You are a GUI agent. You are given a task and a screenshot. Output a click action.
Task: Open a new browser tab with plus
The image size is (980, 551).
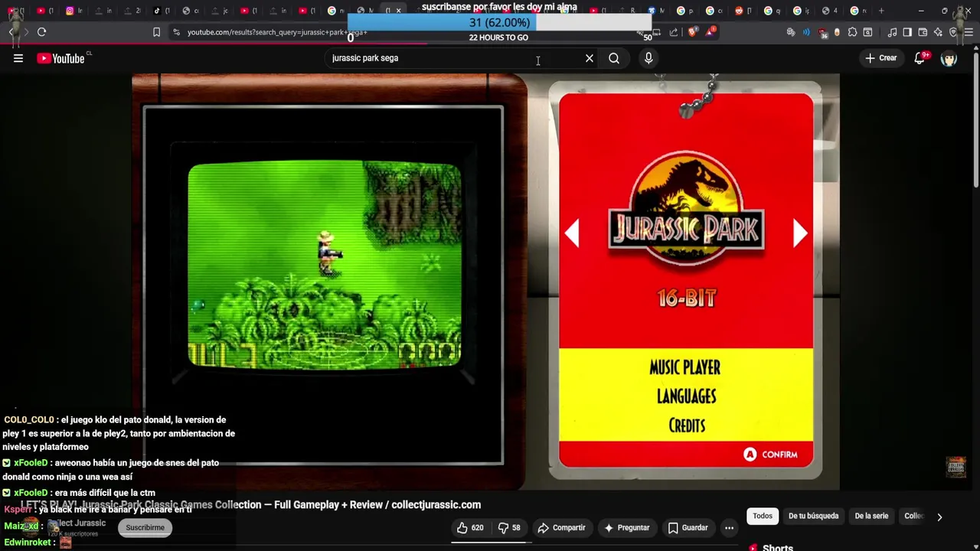point(881,11)
